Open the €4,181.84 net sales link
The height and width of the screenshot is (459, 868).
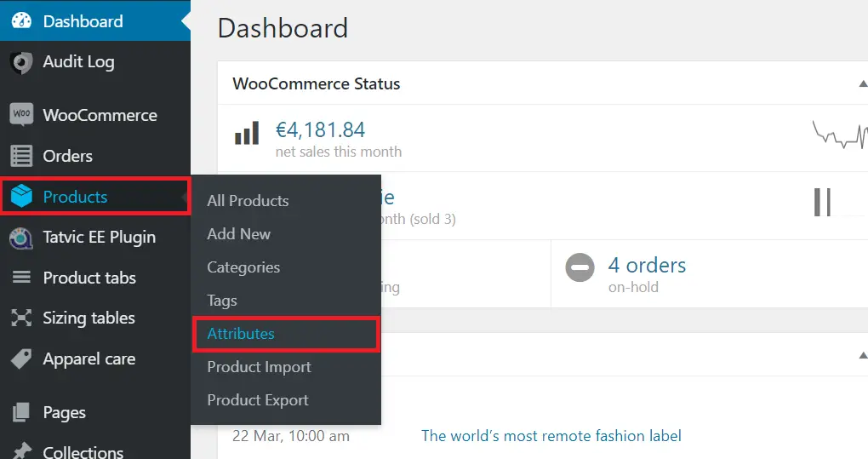coord(321,129)
